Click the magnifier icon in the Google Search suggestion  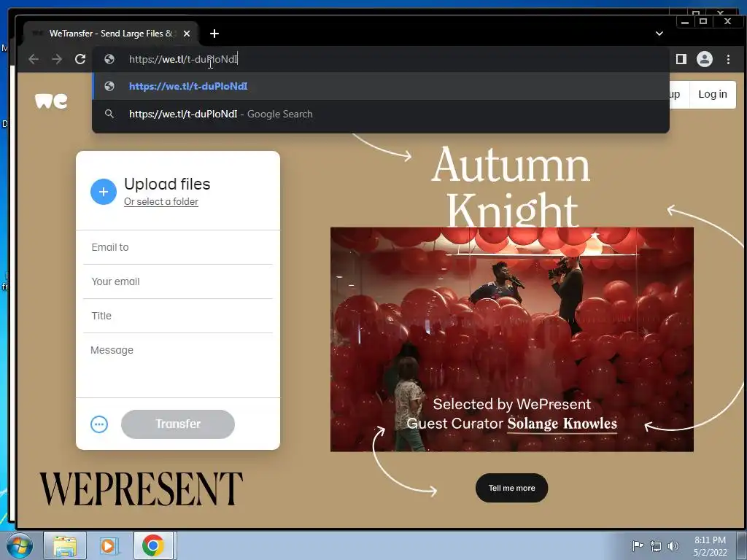109,114
